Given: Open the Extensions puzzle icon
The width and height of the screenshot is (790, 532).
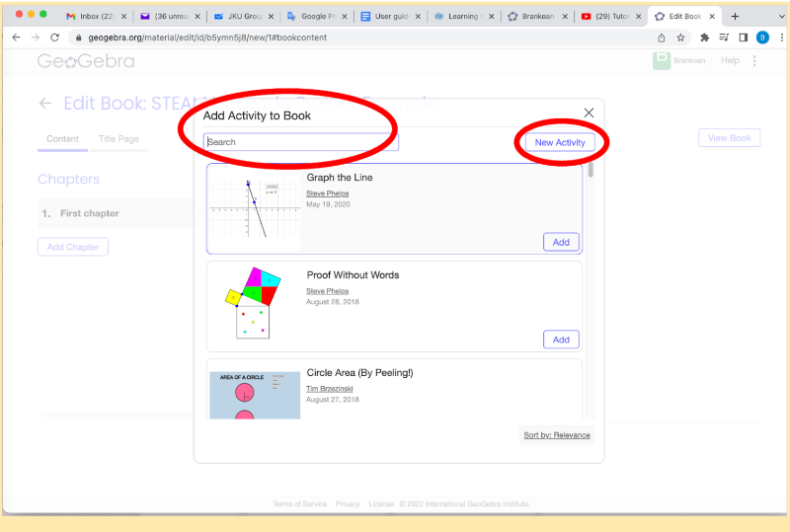Looking at the screenshot, I should click(x=705, y=38).
